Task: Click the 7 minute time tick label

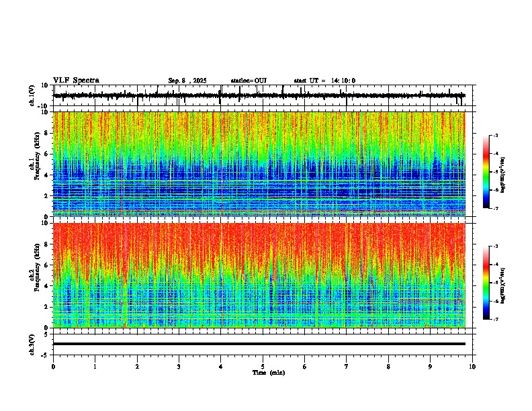Action: click(x=347, y=367)
